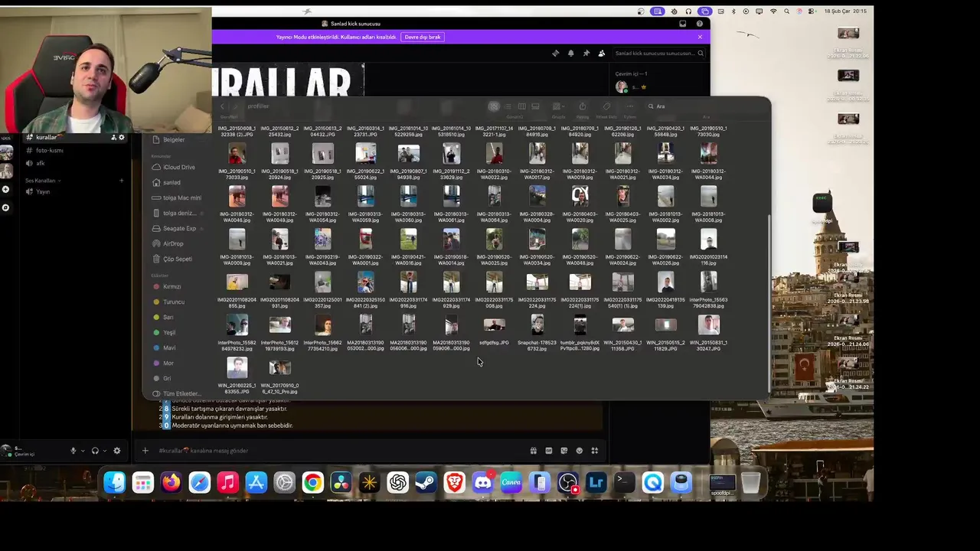The image size is (980, 551).
Task: Click the Share icon in Finder toolbar
Action: click(x=583, y=106)
